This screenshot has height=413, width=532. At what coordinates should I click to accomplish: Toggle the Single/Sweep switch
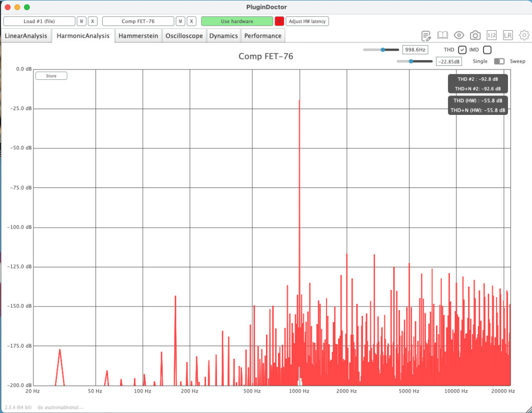tap(499, 61)
